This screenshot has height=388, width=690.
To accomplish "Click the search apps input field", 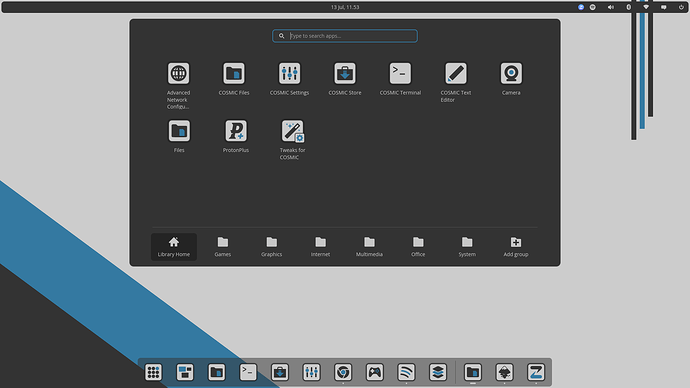I will (345, 36).
